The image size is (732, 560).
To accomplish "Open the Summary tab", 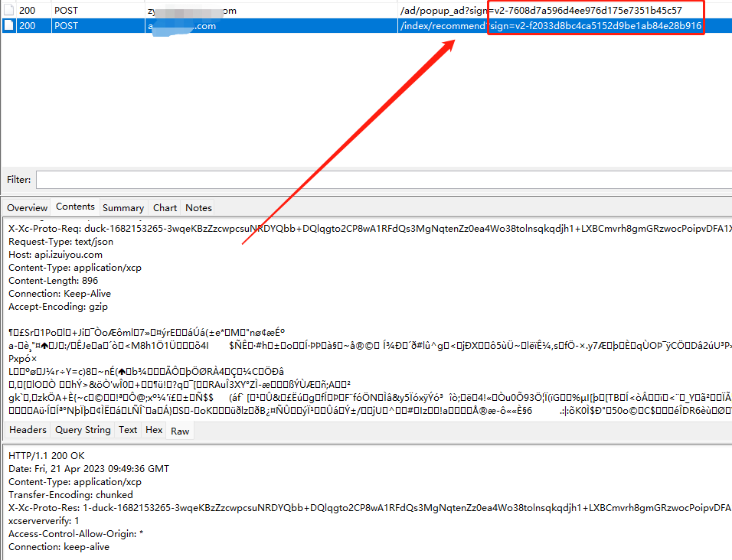I will pyautogui.click(x=123, y=208).
